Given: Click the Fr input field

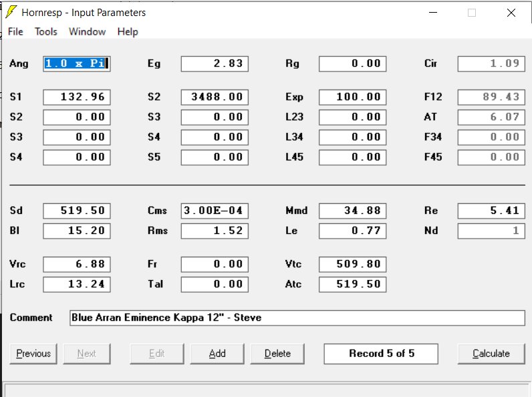Looking at the screenshot, I should click(x=215, y=264).
